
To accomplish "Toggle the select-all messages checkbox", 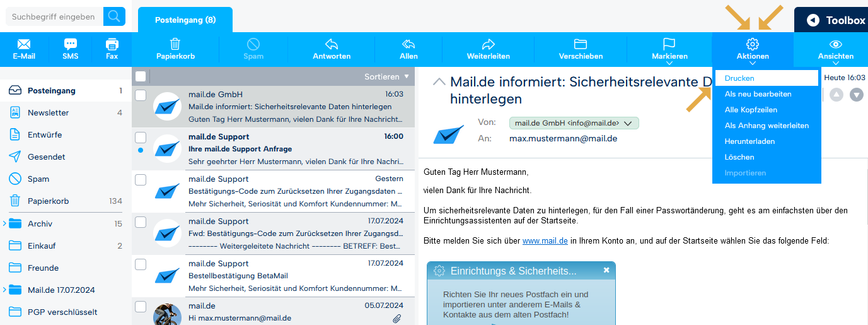I will (x=141, y=76).
